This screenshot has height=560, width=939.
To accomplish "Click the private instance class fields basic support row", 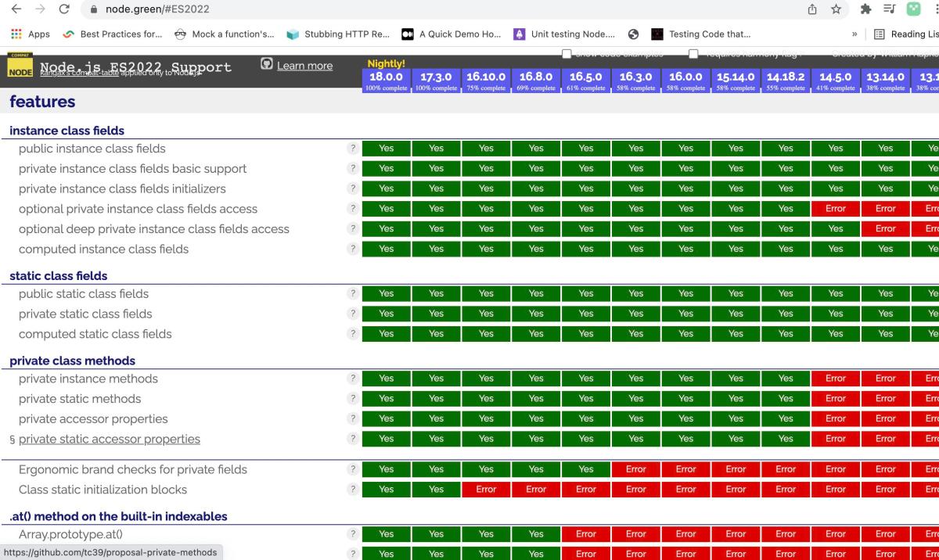I will [x=132, y=168].
